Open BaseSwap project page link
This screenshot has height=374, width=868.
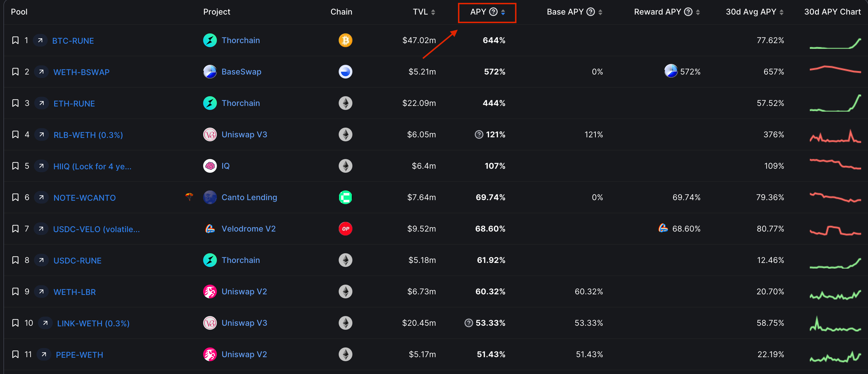pyautogui.click(x=241, y=72)
